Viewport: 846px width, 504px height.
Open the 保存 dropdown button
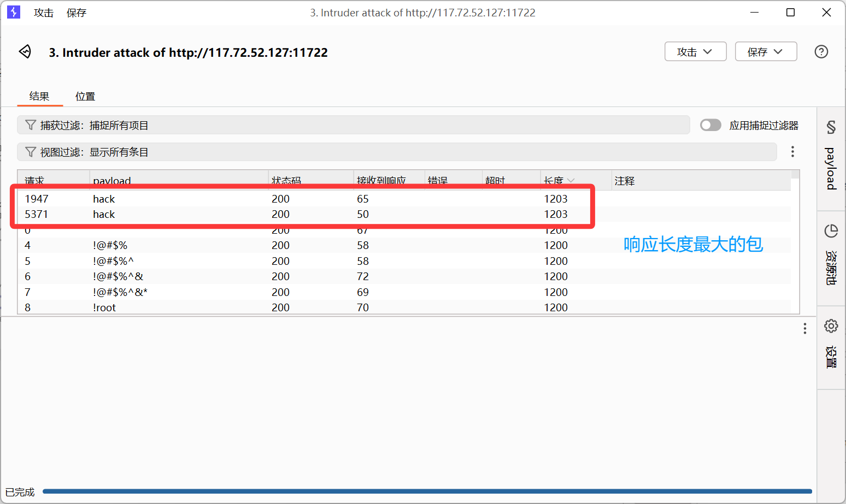[x=766, y=51]
